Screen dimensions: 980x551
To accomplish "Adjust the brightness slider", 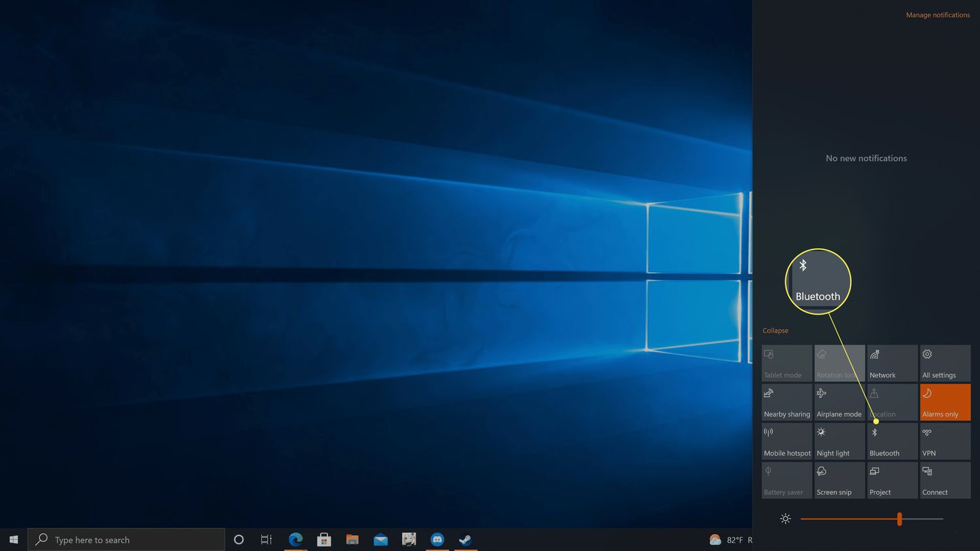I will coord(900,519).
